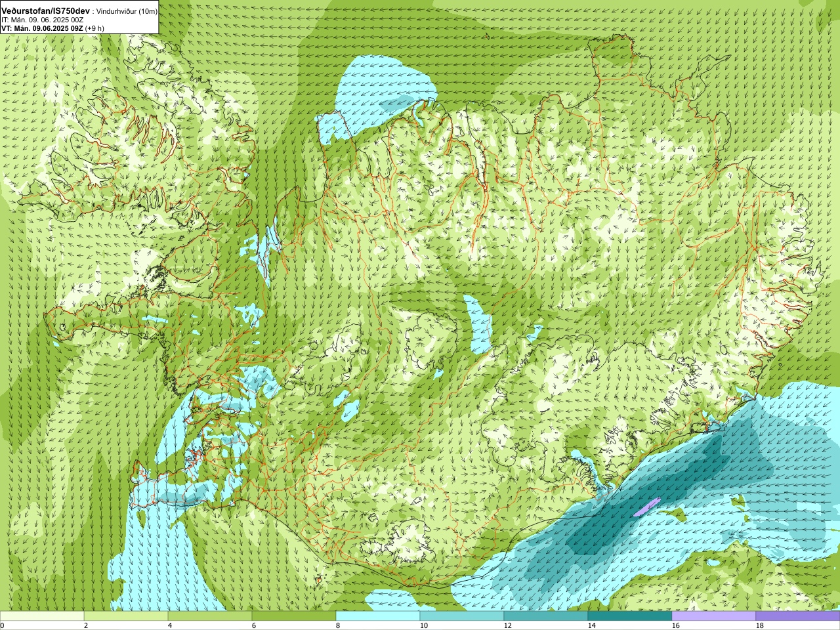Screen dimensions: 840x630
Task: Click the "VT: Mán. 09.06.2025 09Z" valid time
Action: click(42, 28)
